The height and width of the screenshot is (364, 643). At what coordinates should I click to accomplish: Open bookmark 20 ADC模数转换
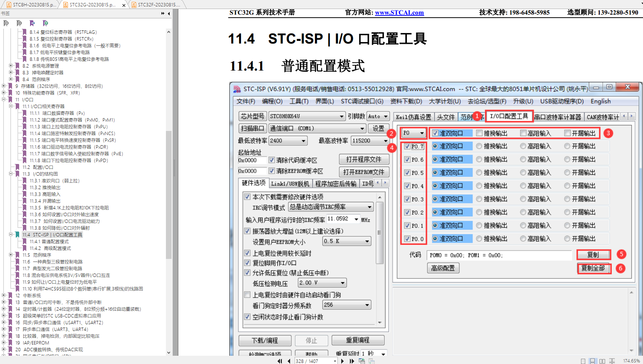(x=49, y=350)
